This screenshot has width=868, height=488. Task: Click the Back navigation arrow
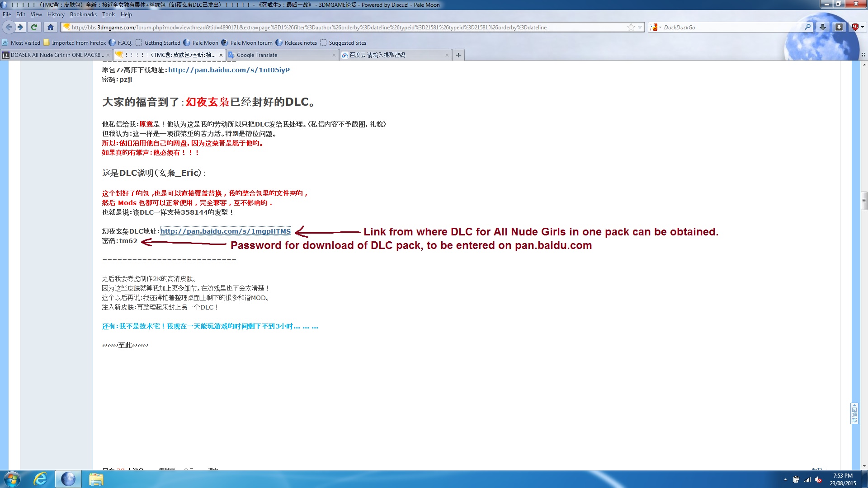tap(9, 27)
